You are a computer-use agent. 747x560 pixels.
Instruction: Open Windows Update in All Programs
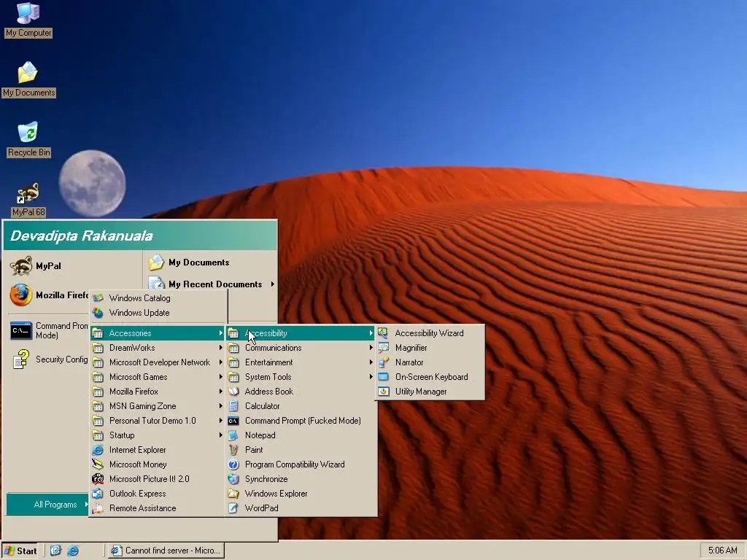(x=158, y=313)
